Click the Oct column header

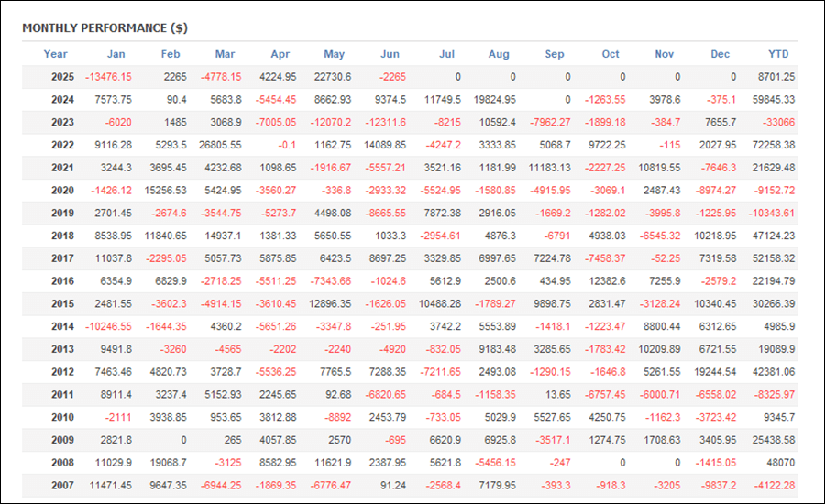point(610,54)
